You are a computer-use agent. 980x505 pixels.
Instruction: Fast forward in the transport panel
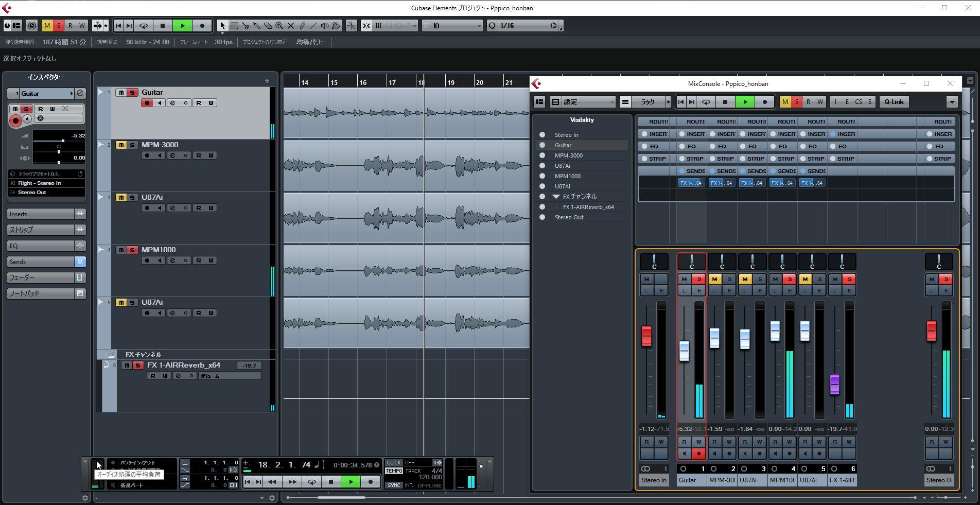tap(292, 482)
